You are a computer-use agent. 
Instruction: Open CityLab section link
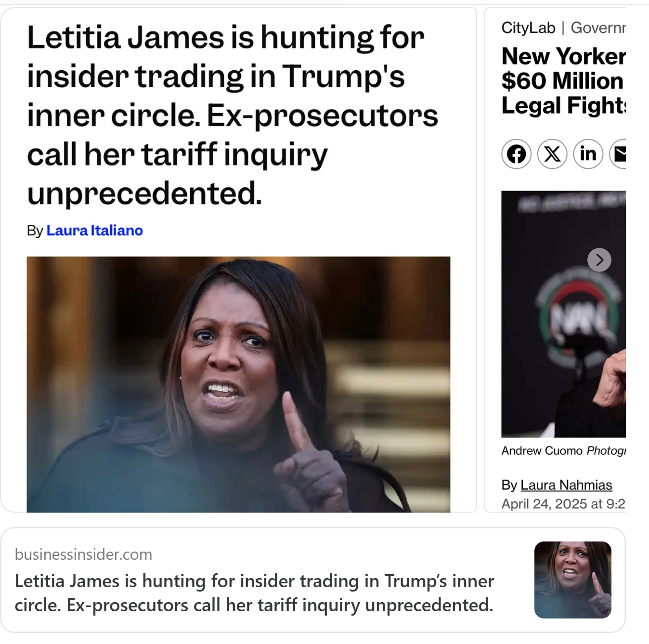[x=528, y=28]
